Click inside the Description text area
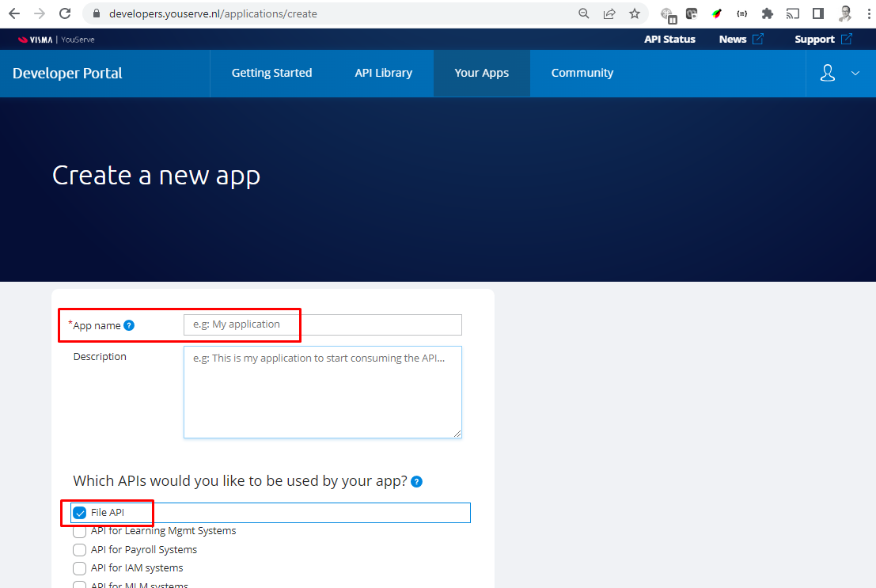Image resolution: width=876 pixels, height=588 pixels. click(x=323, y=392)
